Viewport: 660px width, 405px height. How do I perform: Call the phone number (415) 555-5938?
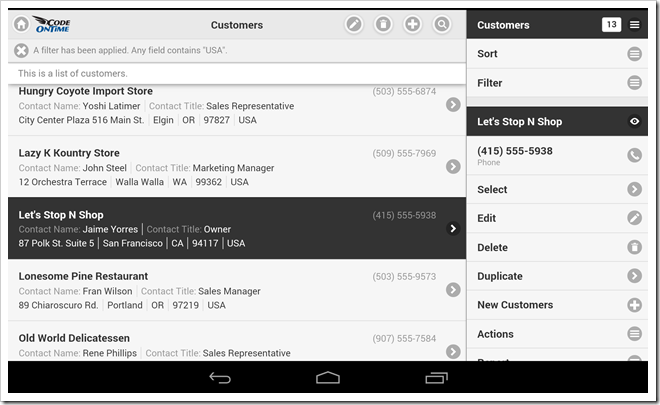click(x=634, y=155)
